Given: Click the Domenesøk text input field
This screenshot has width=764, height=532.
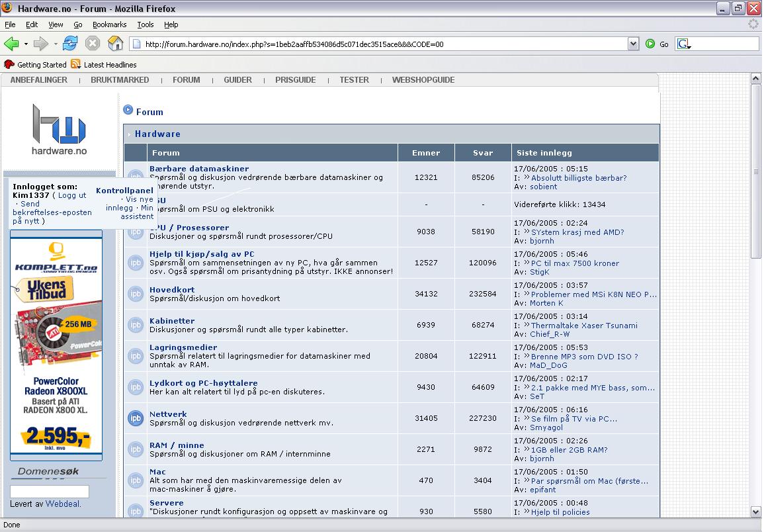Looking at the screenshot, I should (50, 491).
